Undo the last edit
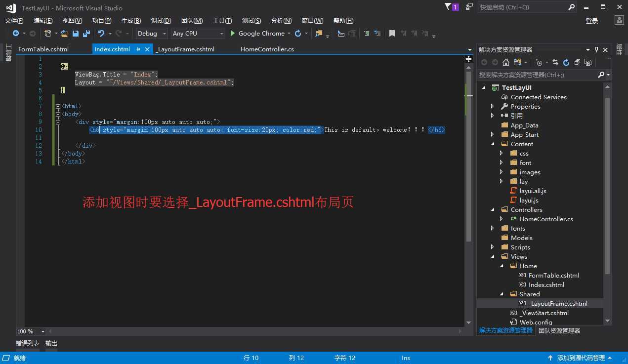 [x=101, y=34]
